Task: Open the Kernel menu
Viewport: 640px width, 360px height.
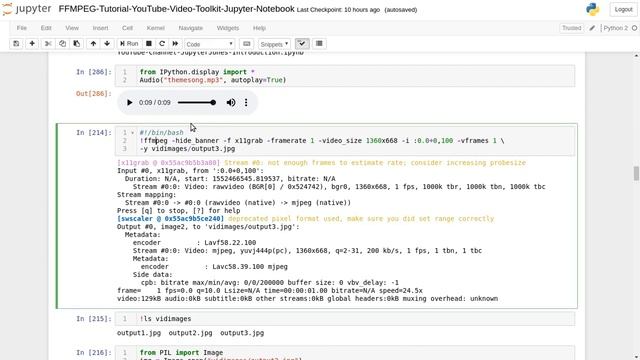Action: (x=156, y=28)
